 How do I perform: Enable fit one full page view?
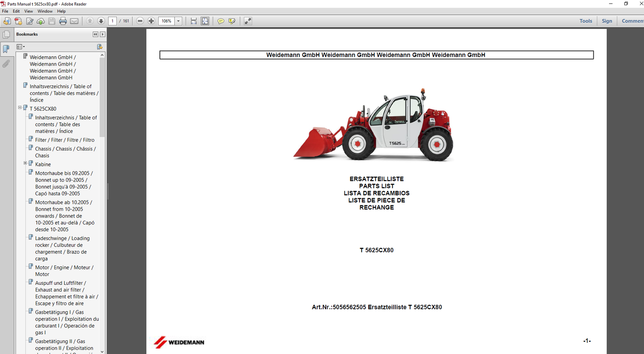[x=205, y=21]
